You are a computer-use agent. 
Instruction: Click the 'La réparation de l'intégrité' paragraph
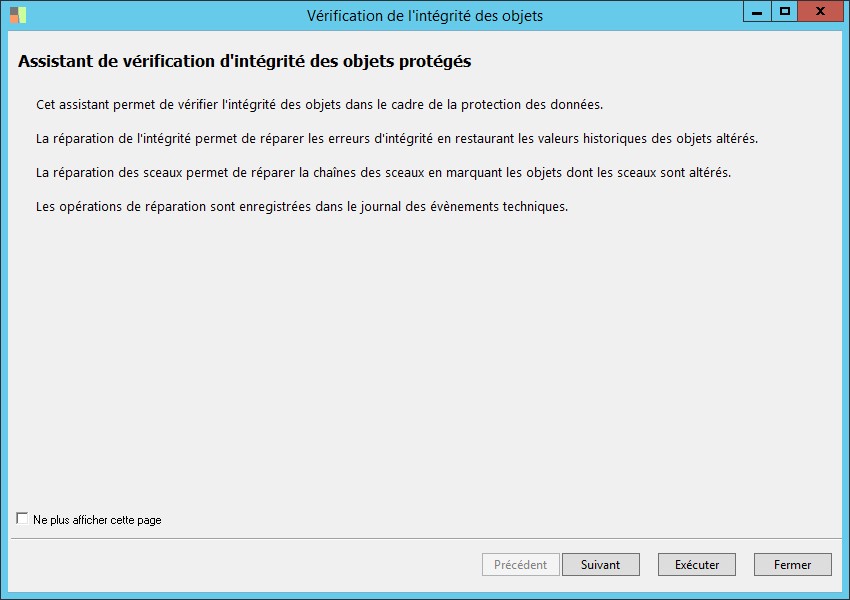[396, 138]
